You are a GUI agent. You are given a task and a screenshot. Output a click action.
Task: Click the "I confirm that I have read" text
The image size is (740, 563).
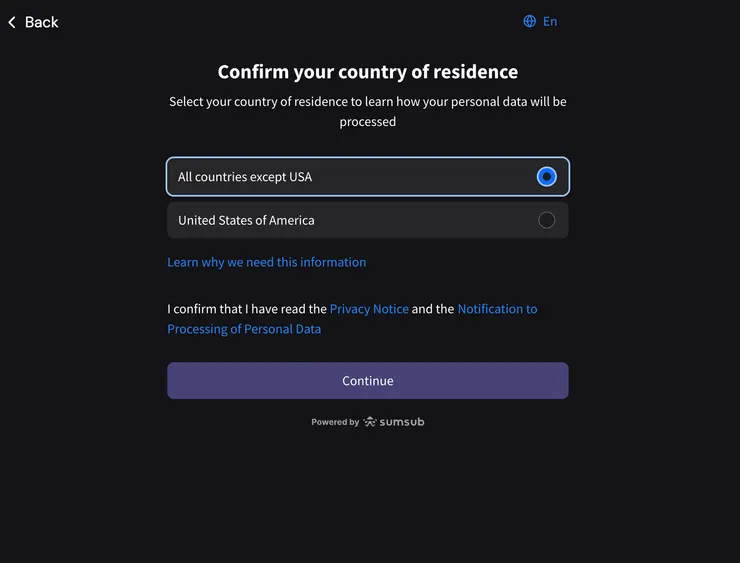point(247,309)
